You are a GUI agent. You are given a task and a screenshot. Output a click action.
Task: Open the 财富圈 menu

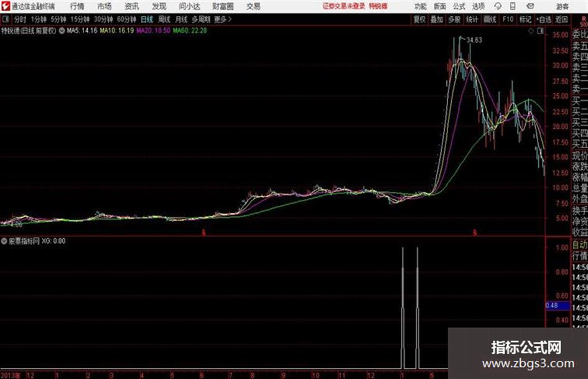coord(223,6)
